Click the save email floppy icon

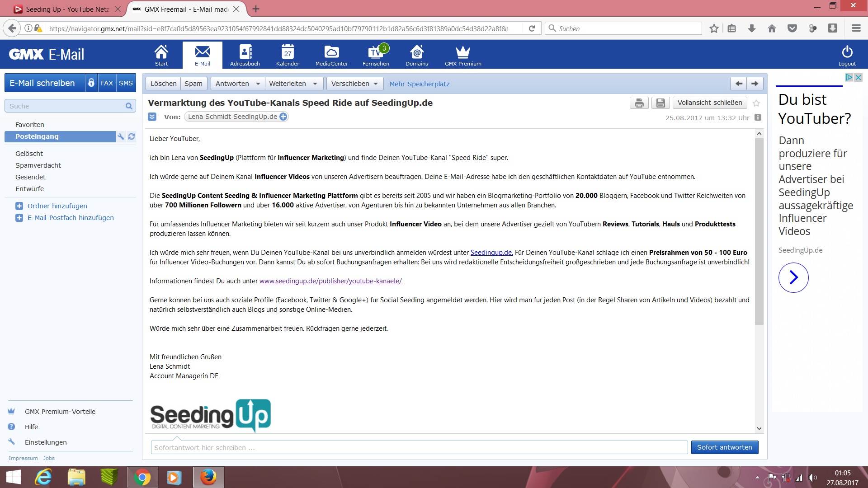(x=660, y=103)
